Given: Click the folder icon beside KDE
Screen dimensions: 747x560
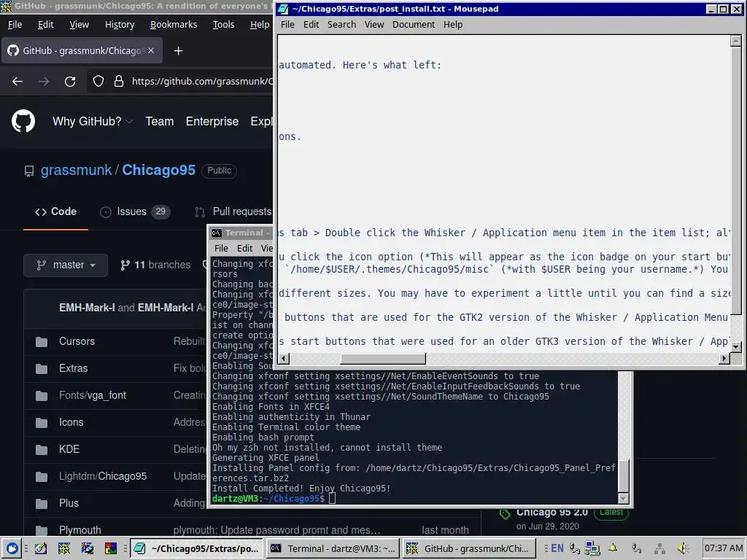Looking at the screenshot, I should point(42,449).
